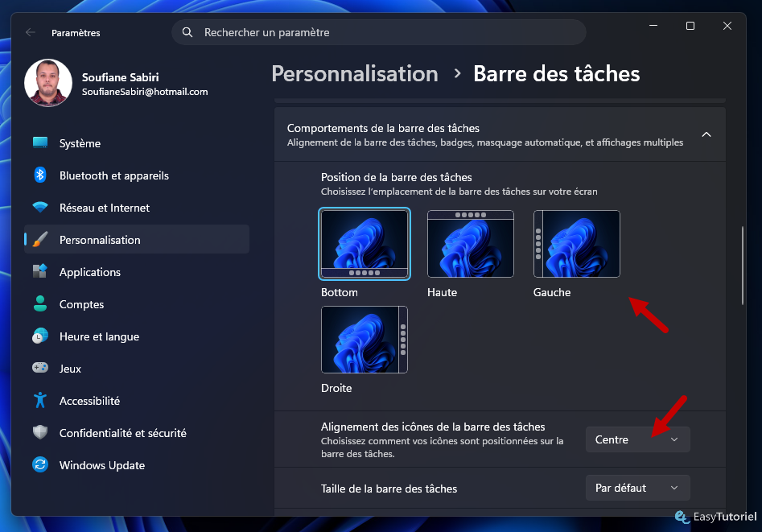The image size is (762, 532).
Task: Click the Wi-Fi icon for Réseau et Internet
Action: (x=40, y=207)
